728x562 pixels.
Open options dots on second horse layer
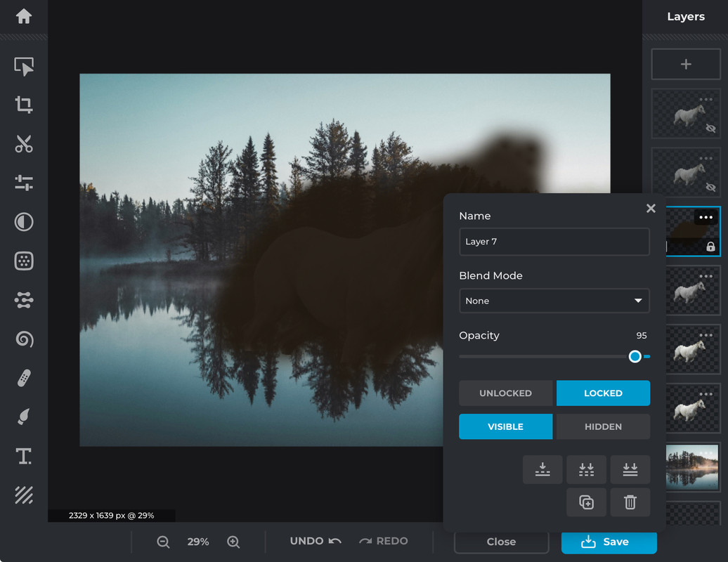(x=706, y=158)
